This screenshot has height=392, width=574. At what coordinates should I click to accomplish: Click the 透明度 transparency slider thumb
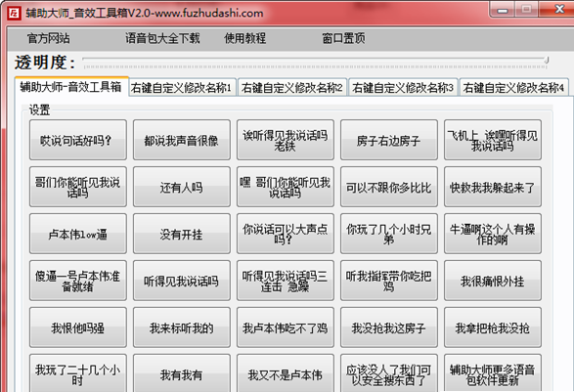click(x=547, y=60)
